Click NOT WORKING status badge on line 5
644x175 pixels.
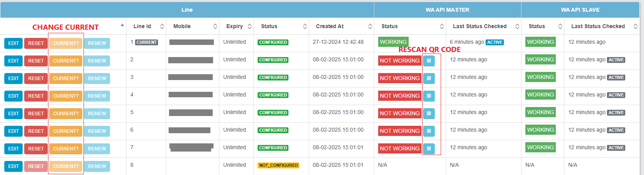399,114
